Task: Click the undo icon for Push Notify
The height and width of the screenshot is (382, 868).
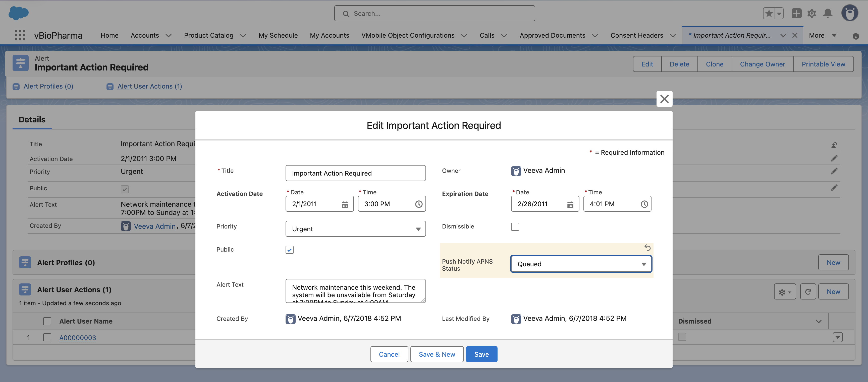Action: (x=647, y=248)
